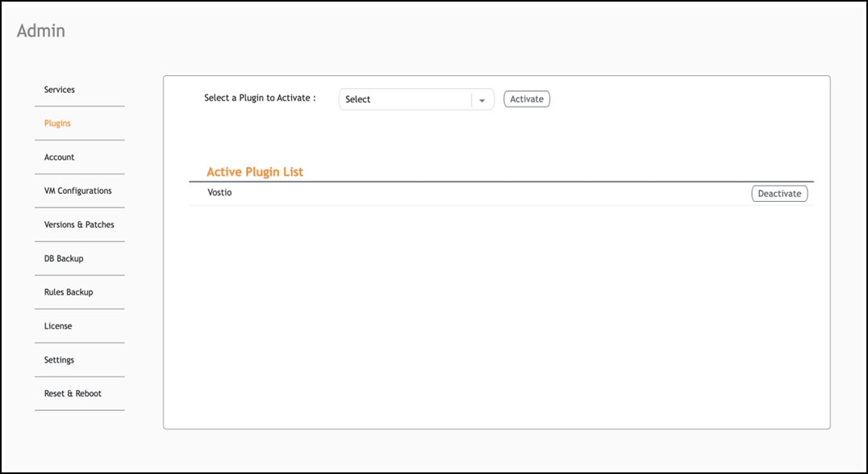Go to the Account section
The image size is (868, 474).
[59, 157]
